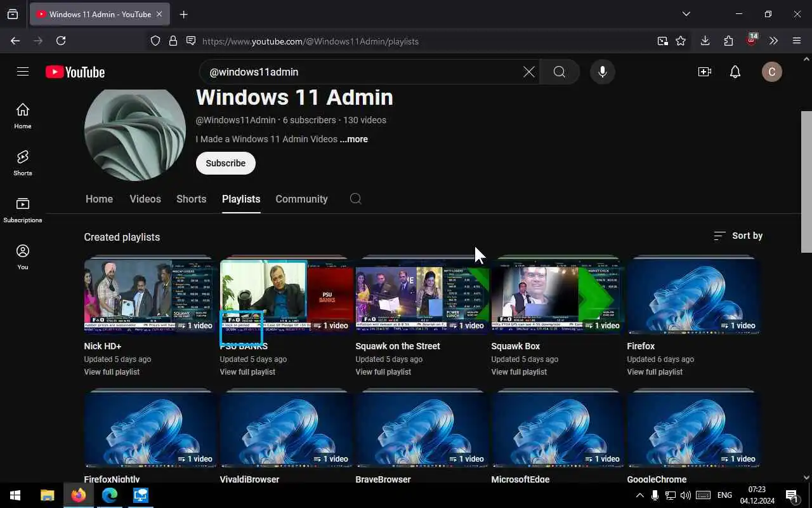Open the notifications bell

(x=735, y=72)
